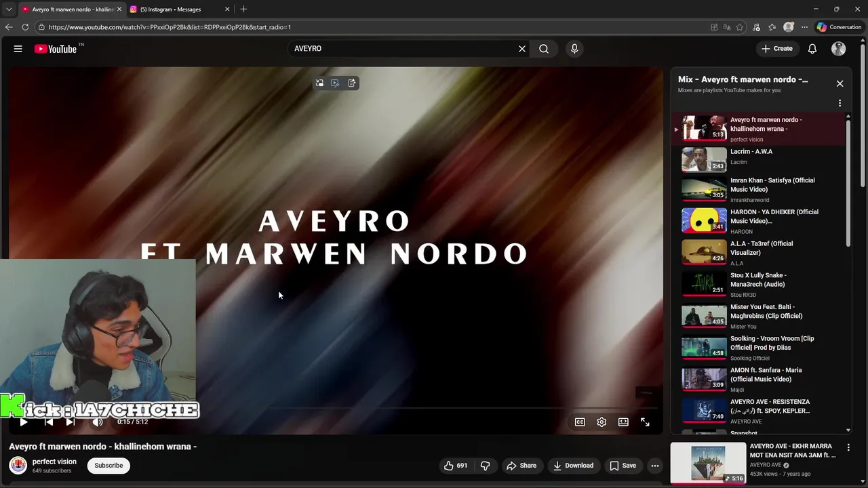868x488 pixels.
Task: Reload the current page
Action: (x=25, y=27)
